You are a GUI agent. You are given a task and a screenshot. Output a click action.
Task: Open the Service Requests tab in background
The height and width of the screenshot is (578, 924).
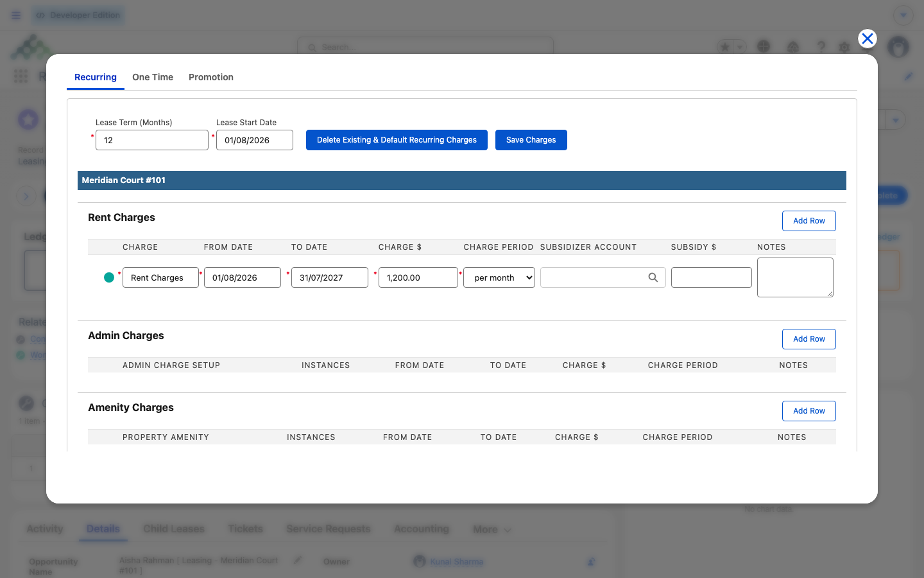[x=329, y=529]
